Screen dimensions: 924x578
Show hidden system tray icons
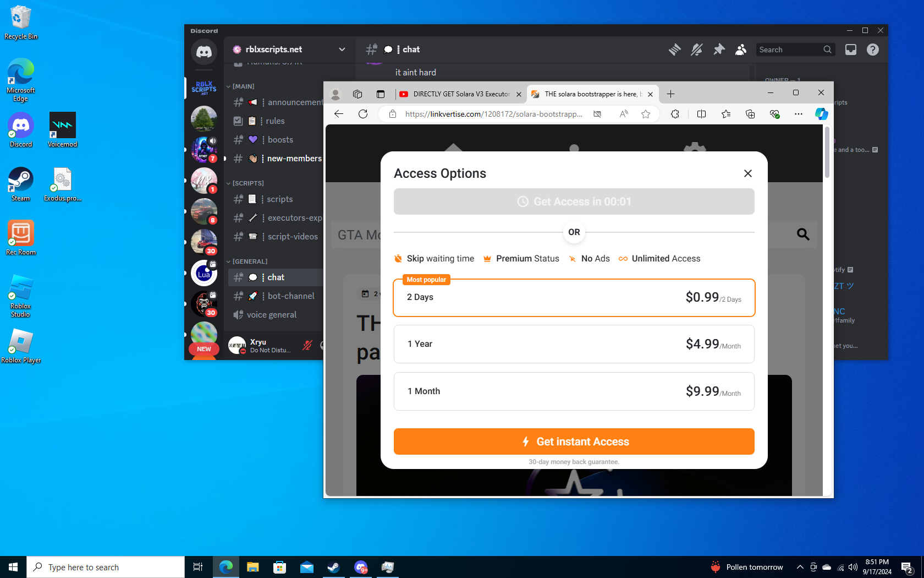(800, 567)
